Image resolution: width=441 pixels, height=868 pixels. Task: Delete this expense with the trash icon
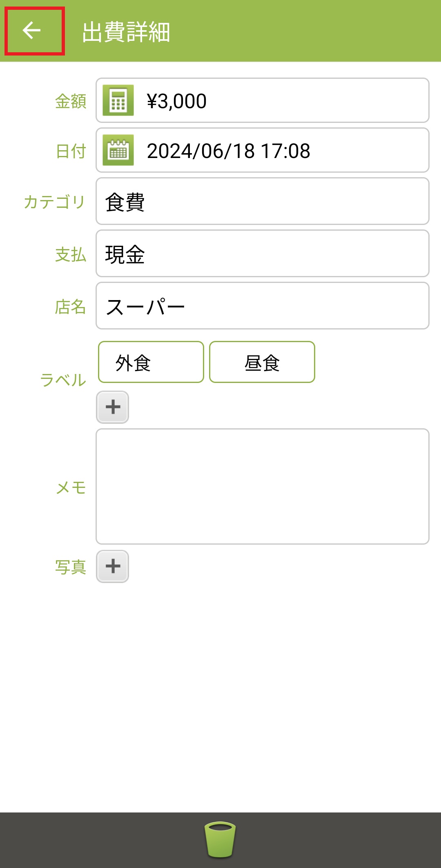220,839
